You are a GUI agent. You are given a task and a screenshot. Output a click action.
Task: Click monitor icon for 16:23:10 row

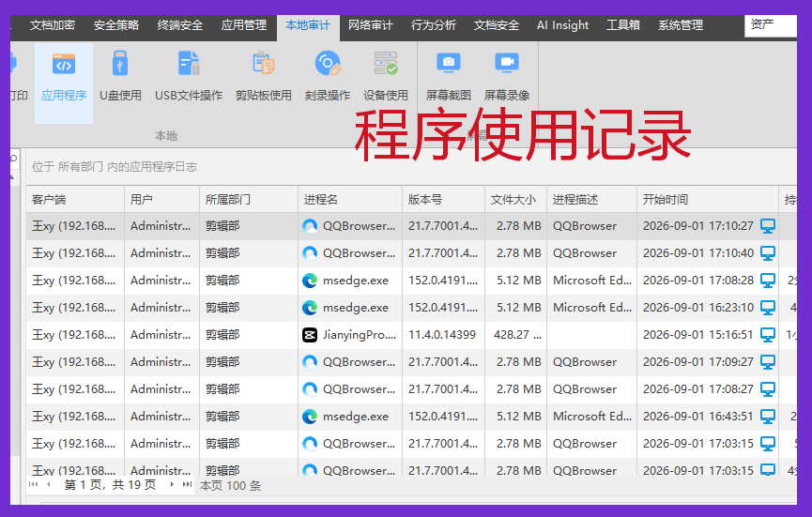click(x=768, y=308)
